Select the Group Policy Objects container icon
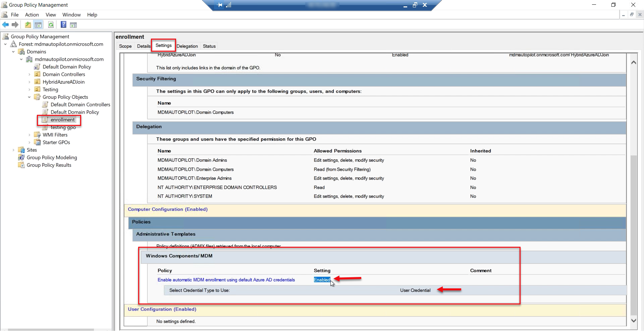The image size is (644, 331). 37,97
